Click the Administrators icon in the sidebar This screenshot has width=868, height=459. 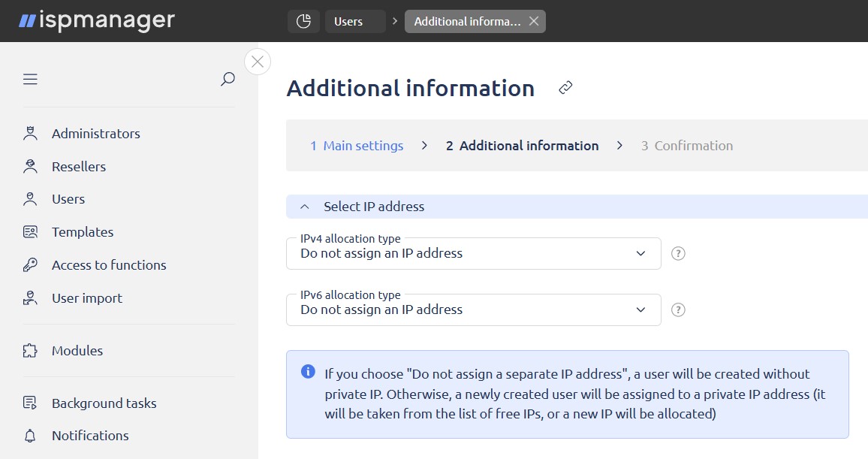[31, 134]
